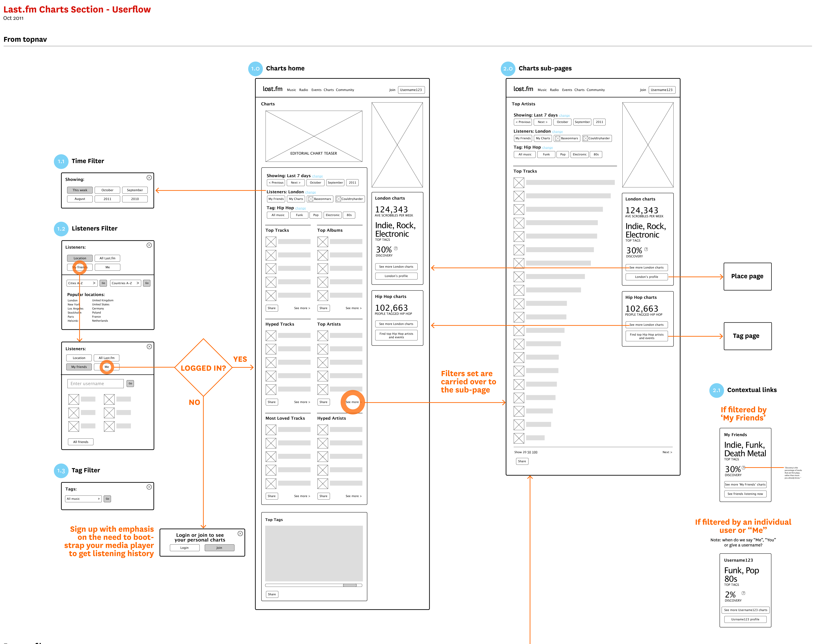This screenshot has width=813, height=644.
Task: Click 'London's profile' in Charts sub-pages
Action: coord(647,277)
